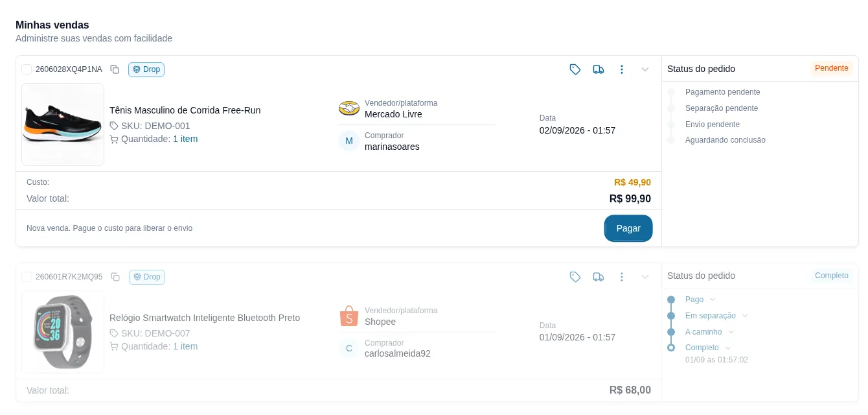Click Minhas vendas page heading
The width and height of the screenshot is (868, 415).
pyautogui.click(x=52, y=25)
